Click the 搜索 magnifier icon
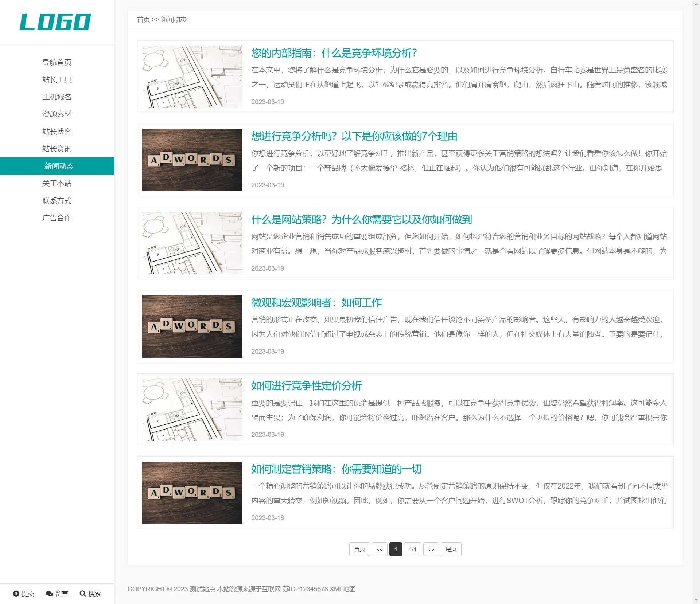Viewport: 700px width, 604px height. pos(83,593)
